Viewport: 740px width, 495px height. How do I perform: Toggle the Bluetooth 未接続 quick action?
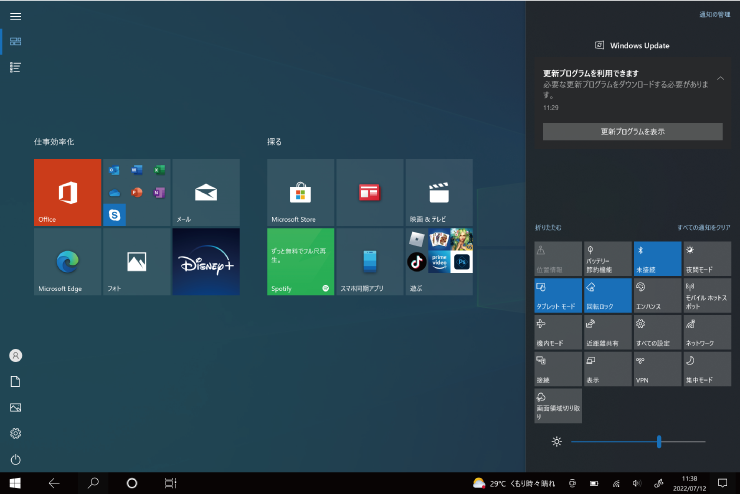pyautogui.click(x=657, y=259)
